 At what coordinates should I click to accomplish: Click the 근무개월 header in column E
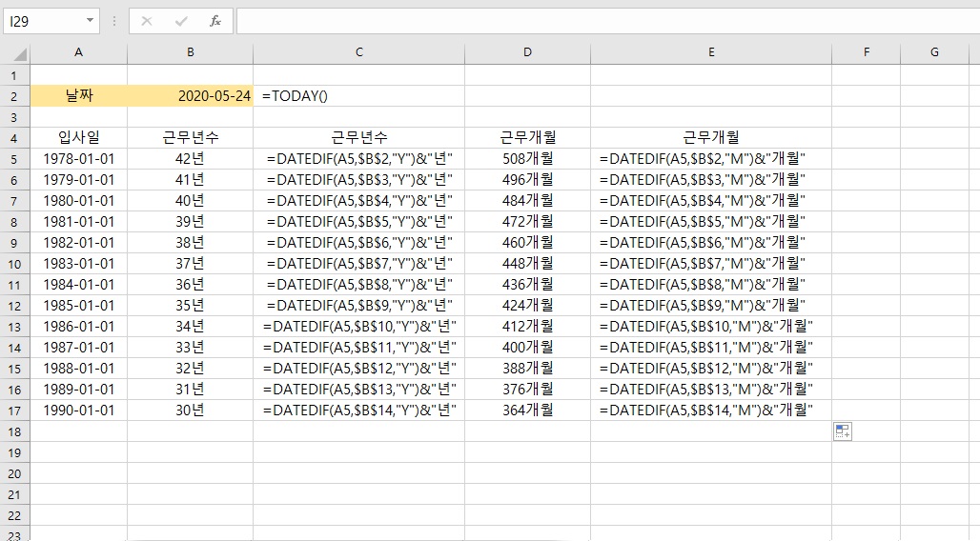click(711, 138)
